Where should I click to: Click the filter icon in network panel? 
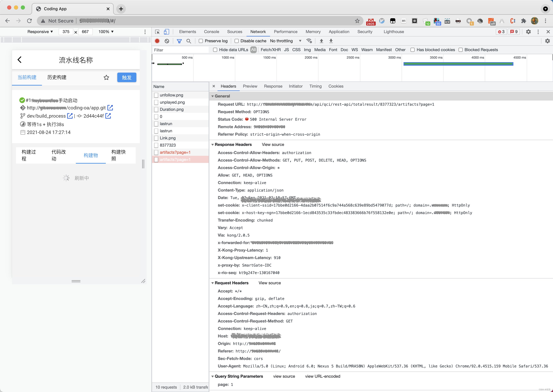pos(179,41)
